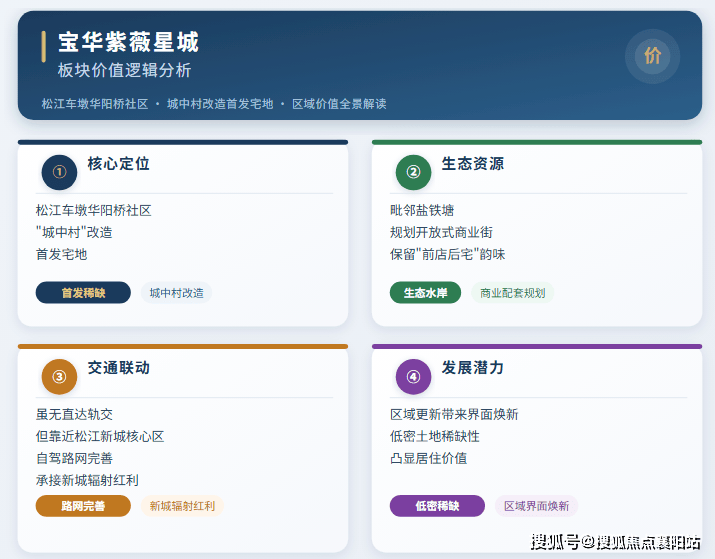The height and width of the screenshot is (559, 715).
Task: Select the 新城辐射红利 tag
Action: [182, 506]
